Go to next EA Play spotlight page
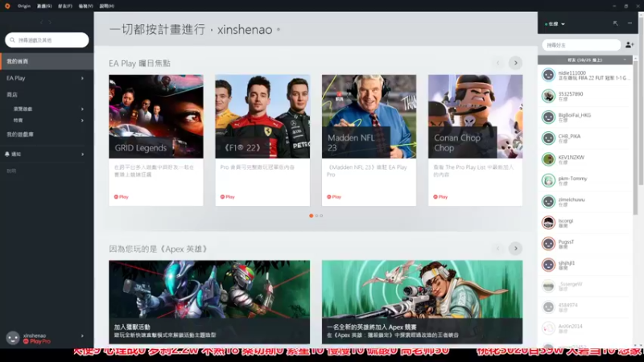 click(515, 63)
